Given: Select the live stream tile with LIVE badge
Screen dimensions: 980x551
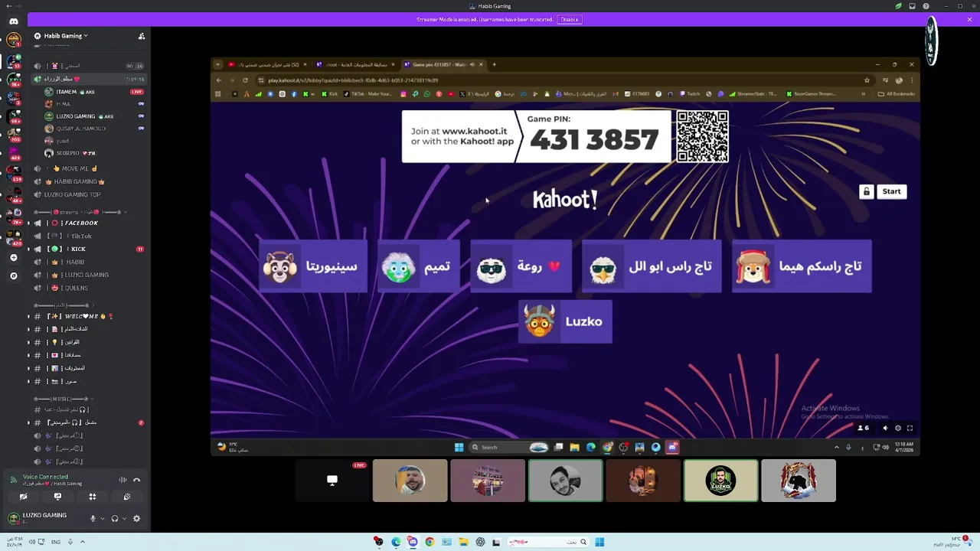Looking at the screenshot, I should point(332,481).
